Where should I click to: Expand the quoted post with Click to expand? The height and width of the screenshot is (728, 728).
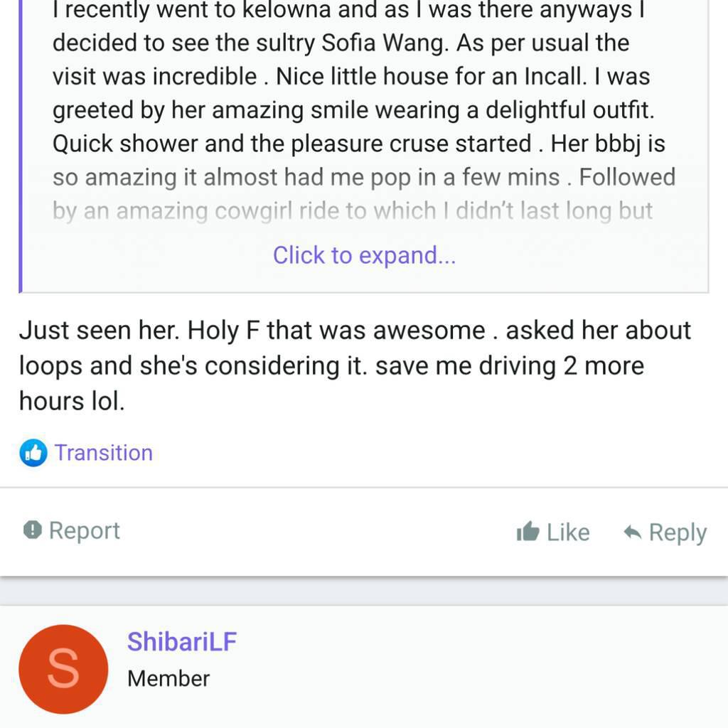pyautogui.click(x=364, y=255)
